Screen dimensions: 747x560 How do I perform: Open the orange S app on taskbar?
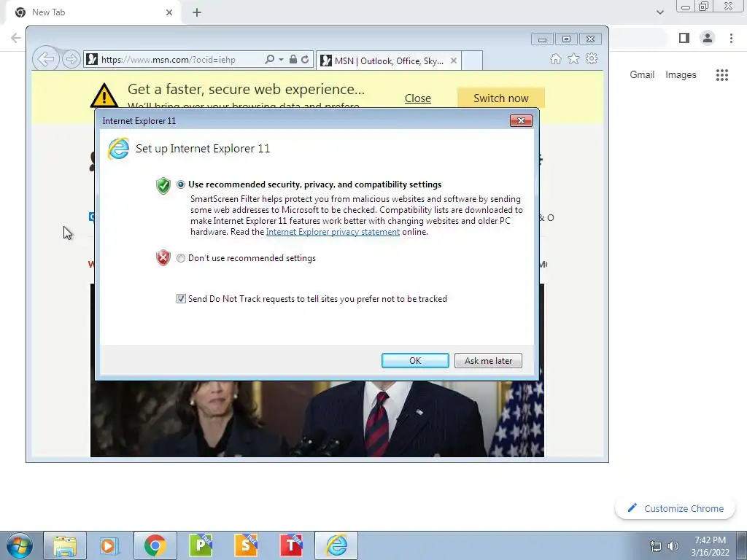point(245,545)
